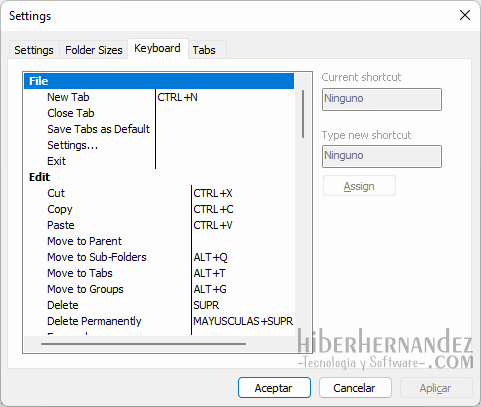Screen dimensions: 481x407
Task: Switch to the Settings tab
Action: pyautogui.click(x=34, y=50)
